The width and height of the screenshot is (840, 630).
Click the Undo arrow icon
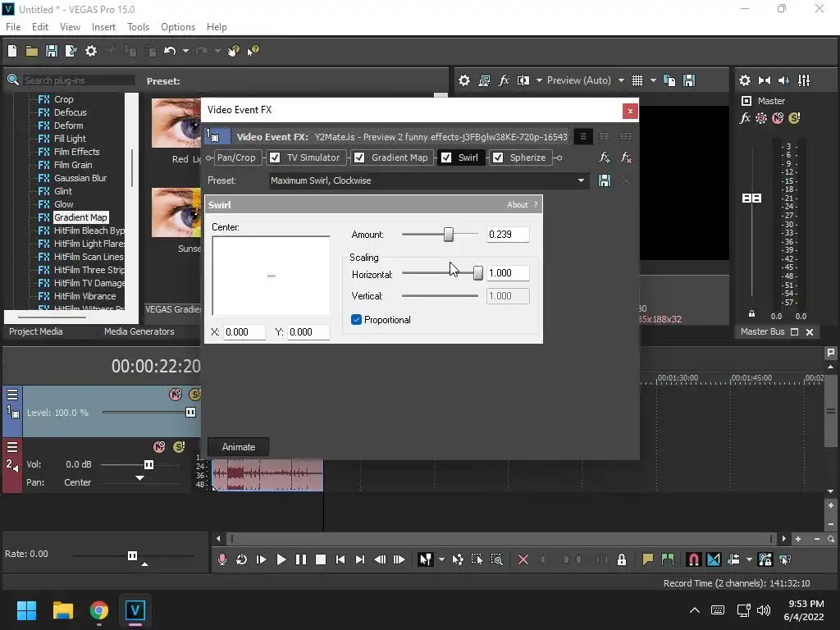coord(169,51)
